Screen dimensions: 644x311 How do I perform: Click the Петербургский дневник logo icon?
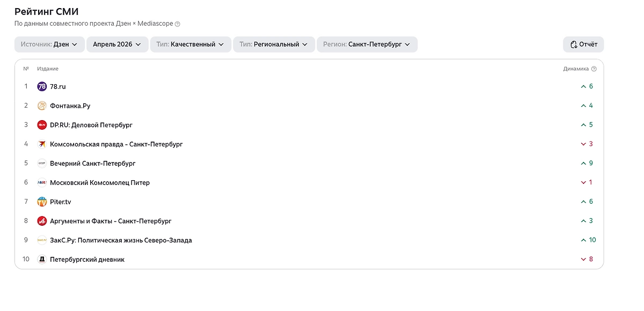pos(42,260)
